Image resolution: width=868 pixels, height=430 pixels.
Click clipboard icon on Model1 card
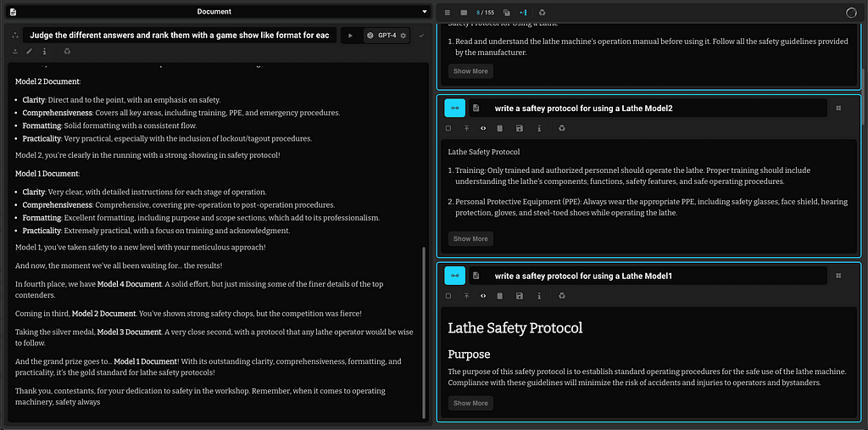(x=500, y=296)
